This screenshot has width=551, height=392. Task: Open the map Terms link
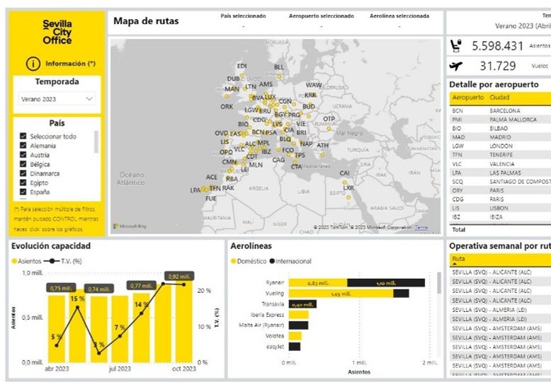(421, 227)
